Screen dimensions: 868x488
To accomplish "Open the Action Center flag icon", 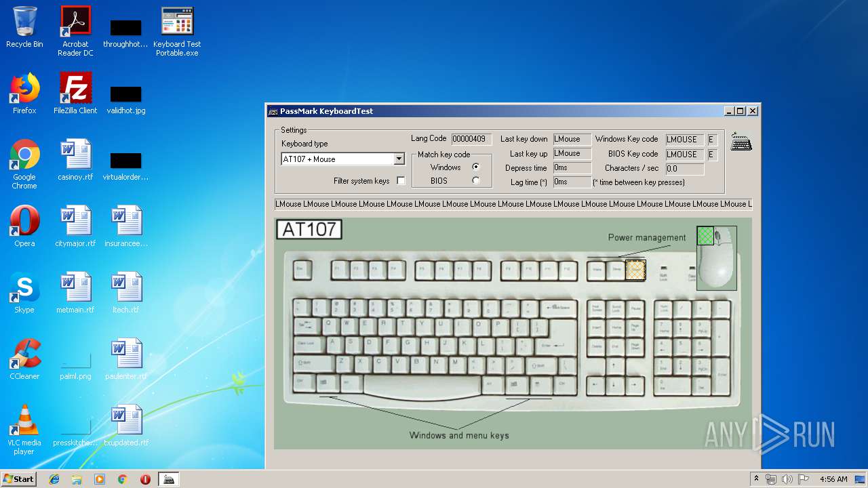I will pos(803,479).
